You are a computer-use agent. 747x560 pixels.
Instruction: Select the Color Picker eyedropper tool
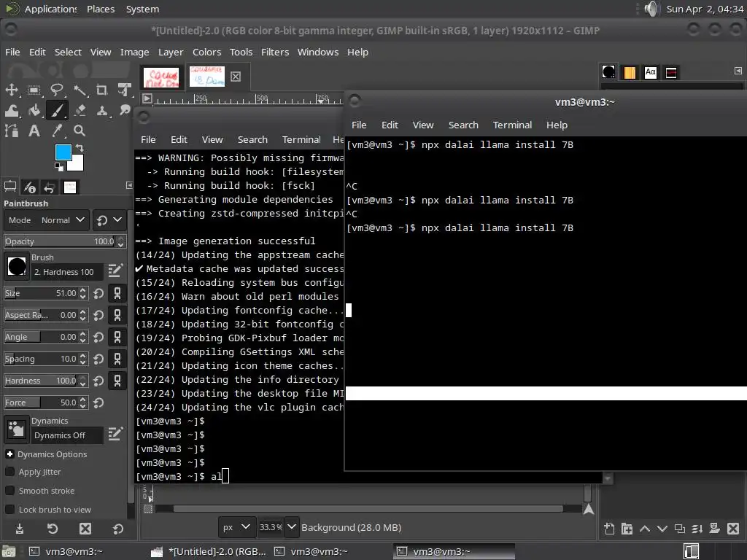(x=57, y=131)
